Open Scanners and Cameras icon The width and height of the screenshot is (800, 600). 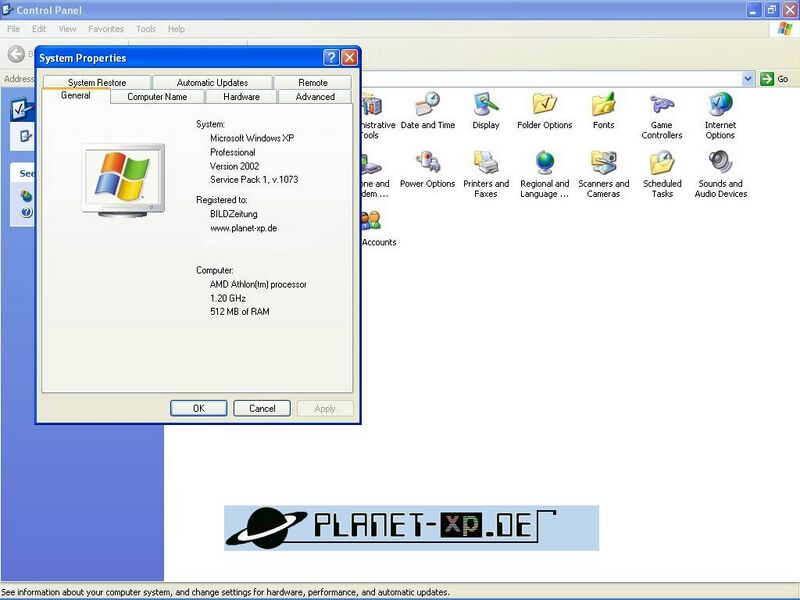tap(604, 174)
